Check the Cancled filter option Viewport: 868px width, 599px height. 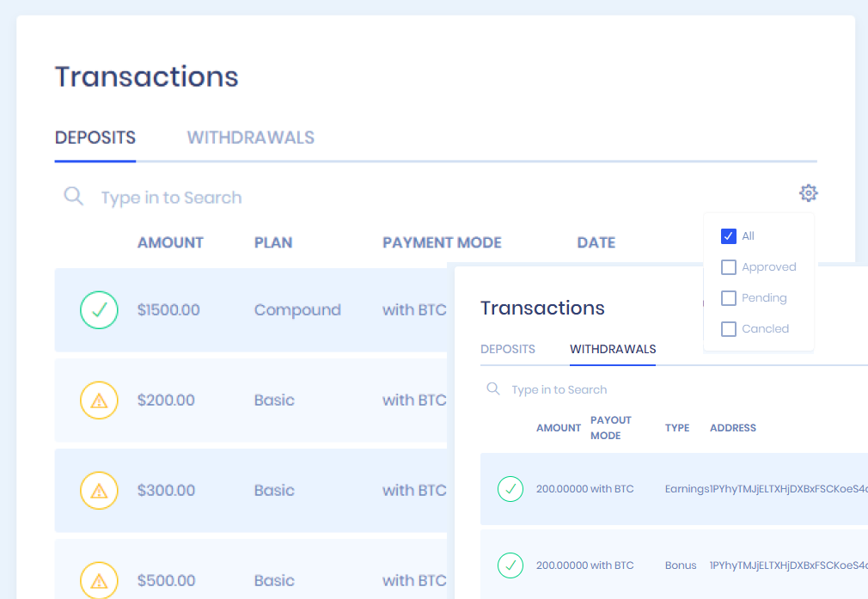click(x=729, y=329)
